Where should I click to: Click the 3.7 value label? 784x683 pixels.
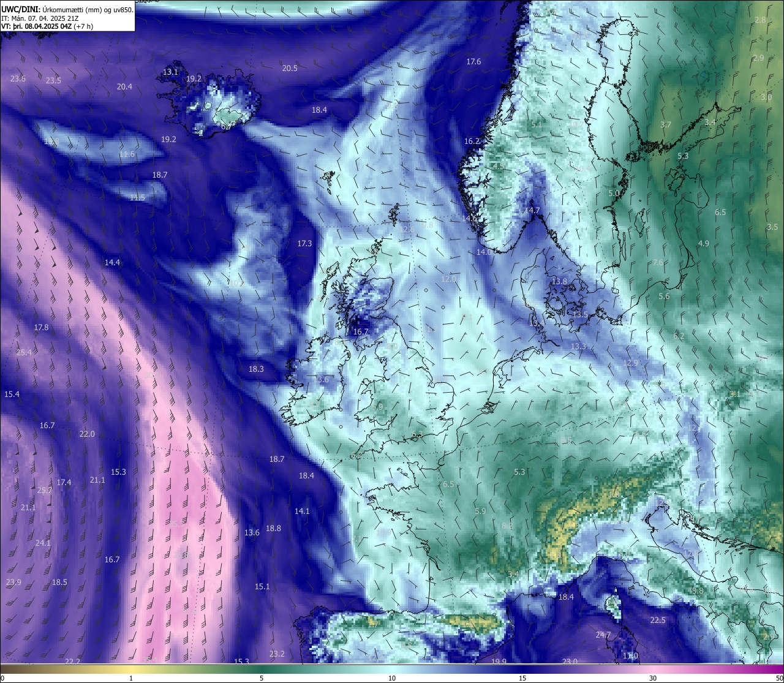click(x=666, y=125)
